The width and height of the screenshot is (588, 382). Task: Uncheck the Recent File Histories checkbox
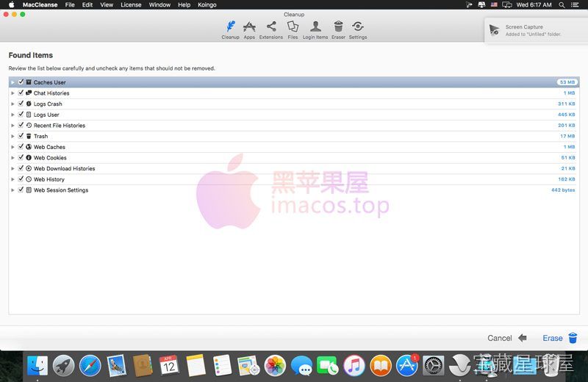(x=21, y=125)
